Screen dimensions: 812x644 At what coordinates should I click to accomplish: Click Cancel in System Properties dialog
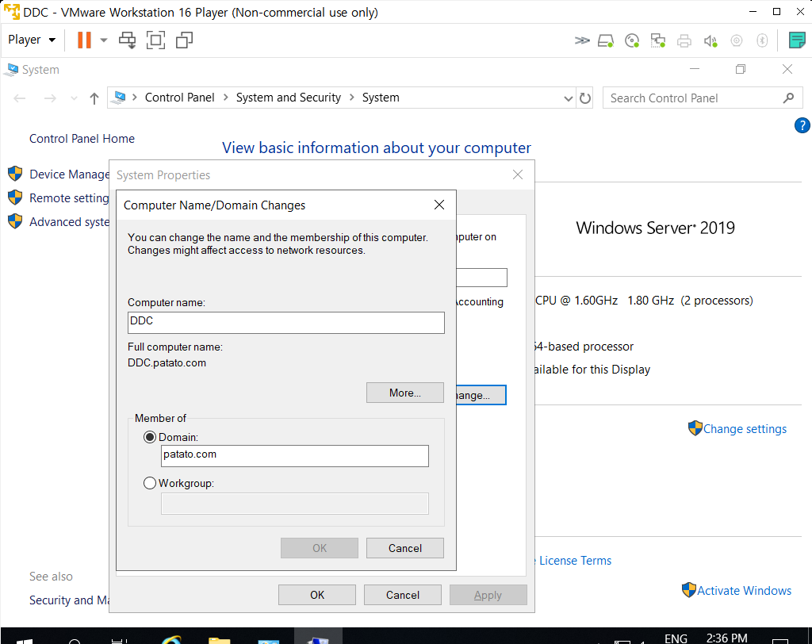click(x=402, y=595)
